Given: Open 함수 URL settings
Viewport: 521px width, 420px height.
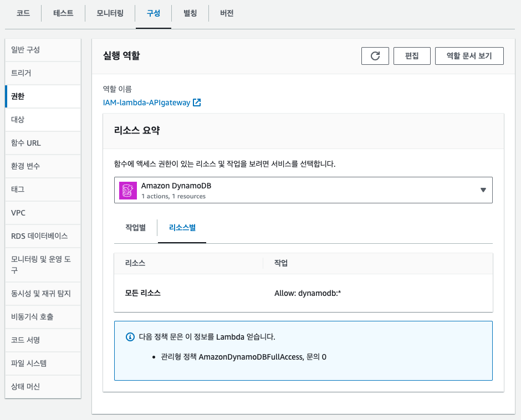Looking at the screenshot, I should [x=43, y=143].
